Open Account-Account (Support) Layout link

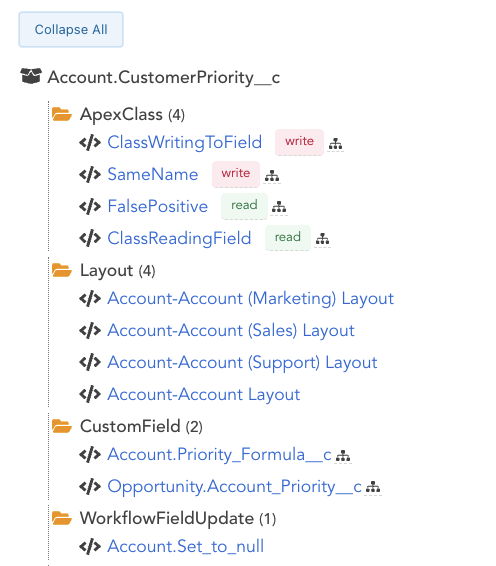pyautogui.click(x=242, y=362)
